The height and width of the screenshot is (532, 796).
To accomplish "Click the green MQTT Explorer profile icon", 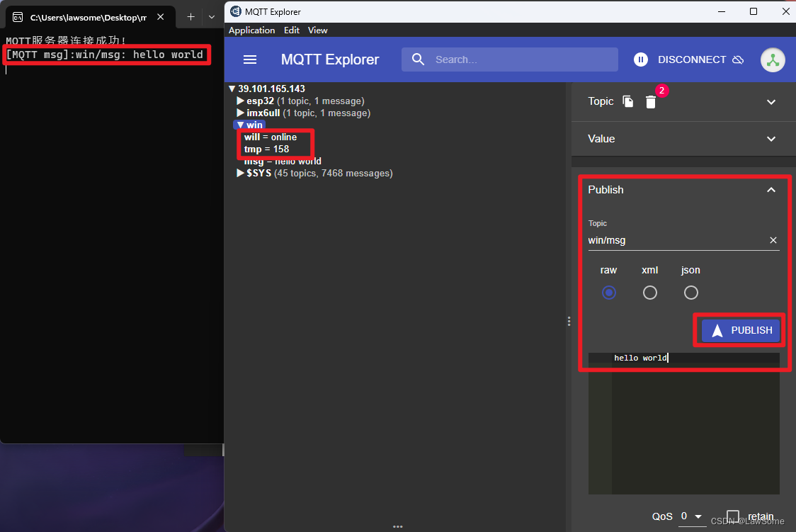I will pyautogui.click(x=773, y=60).
